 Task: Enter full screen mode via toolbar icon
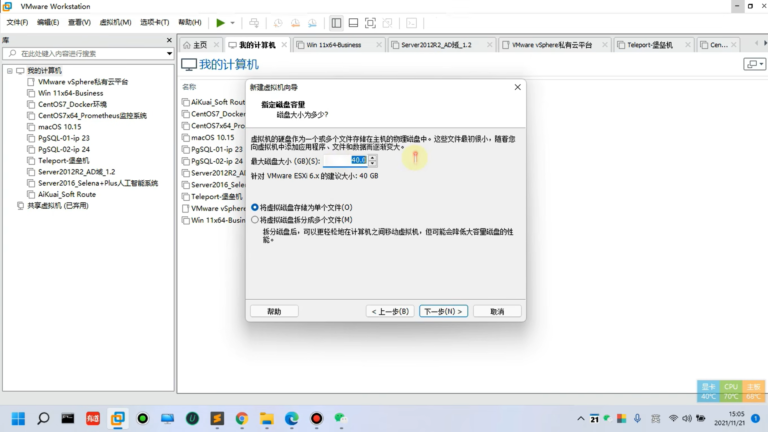point(370,23)
